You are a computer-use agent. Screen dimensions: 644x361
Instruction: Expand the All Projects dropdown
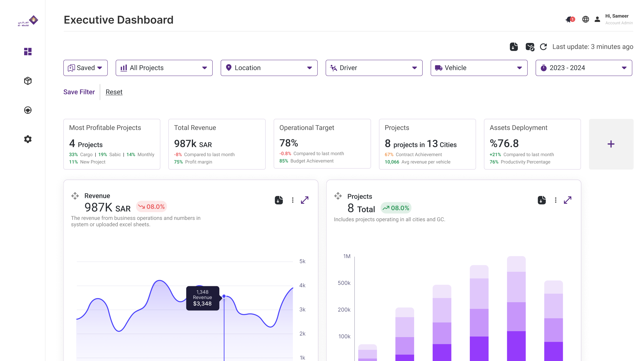(164, 68)
